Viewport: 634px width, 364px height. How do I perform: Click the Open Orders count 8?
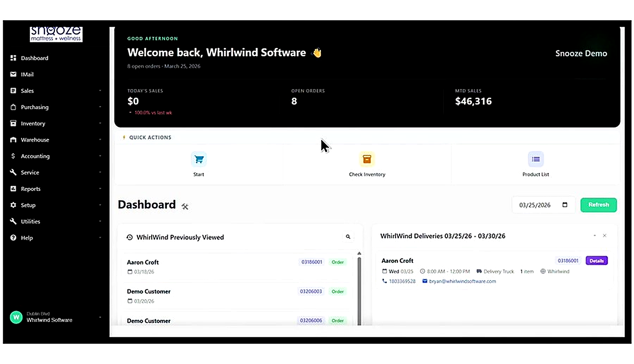click(x=294, y=101)
